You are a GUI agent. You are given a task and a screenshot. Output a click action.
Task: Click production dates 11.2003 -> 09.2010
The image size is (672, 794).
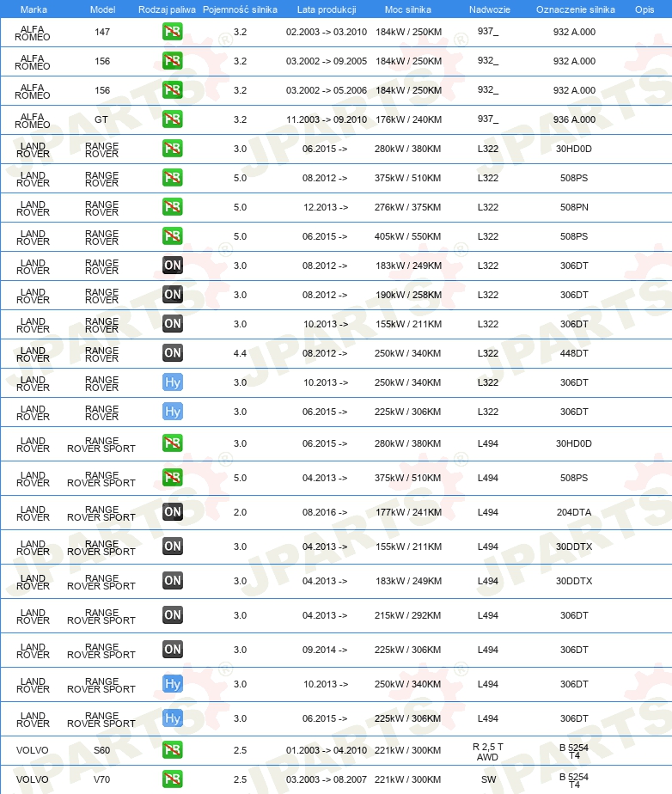327,119
